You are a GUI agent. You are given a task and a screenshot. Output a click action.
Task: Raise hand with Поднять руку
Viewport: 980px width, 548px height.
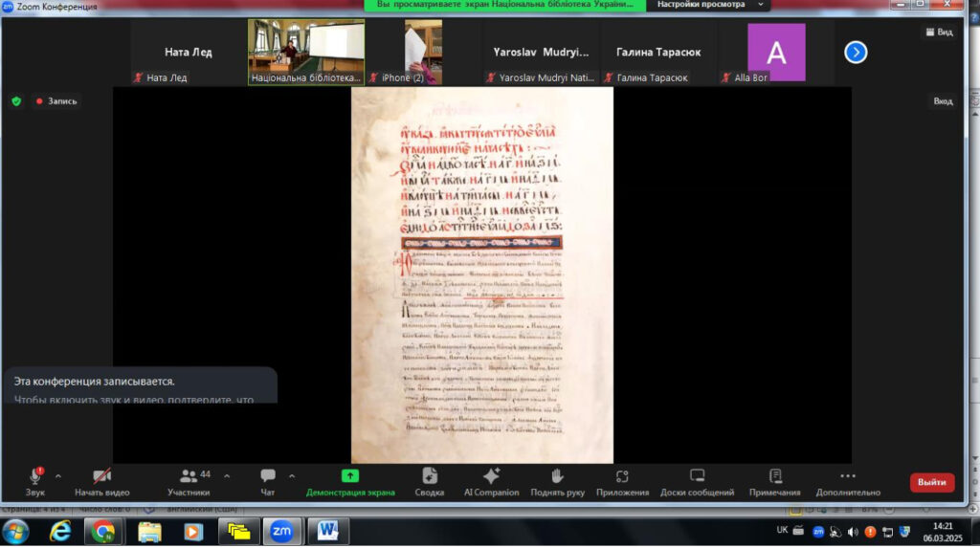[x=558, y=482]
